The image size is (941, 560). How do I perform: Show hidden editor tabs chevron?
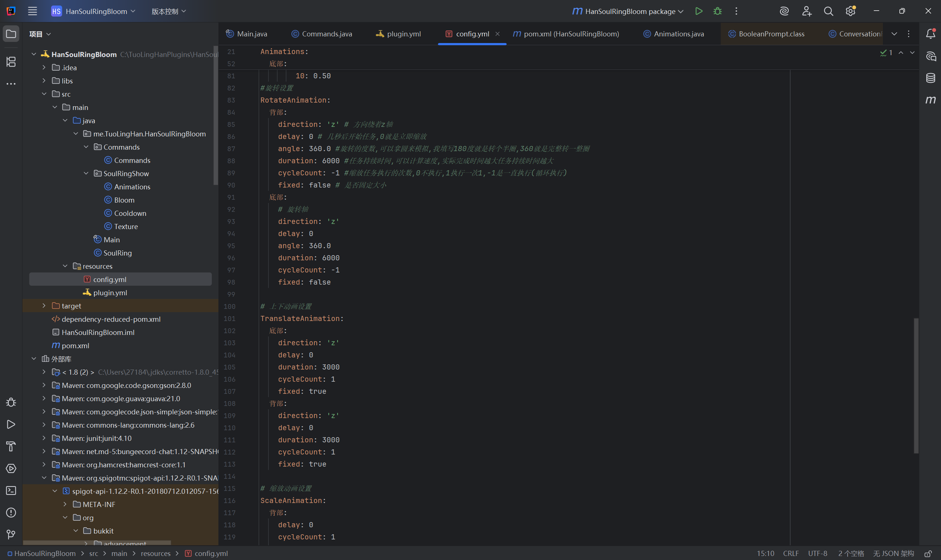894,34
